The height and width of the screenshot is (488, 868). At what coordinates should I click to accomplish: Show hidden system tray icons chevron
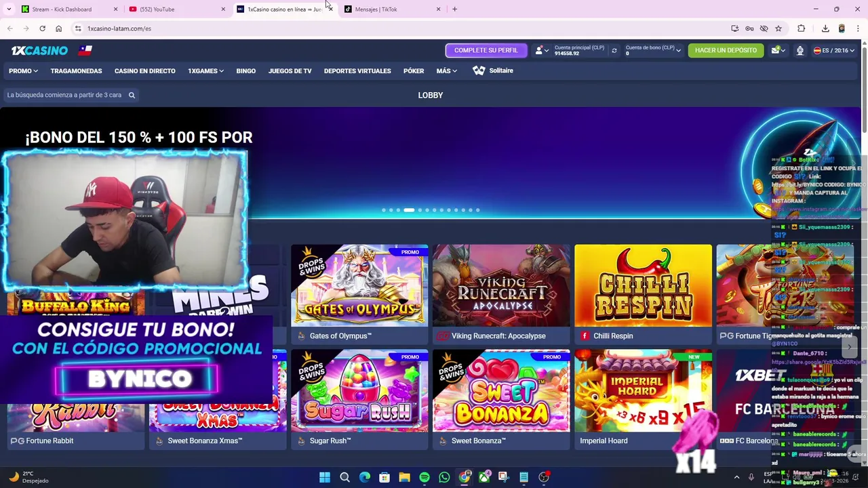pyautogui.click(x=736, y=477)
